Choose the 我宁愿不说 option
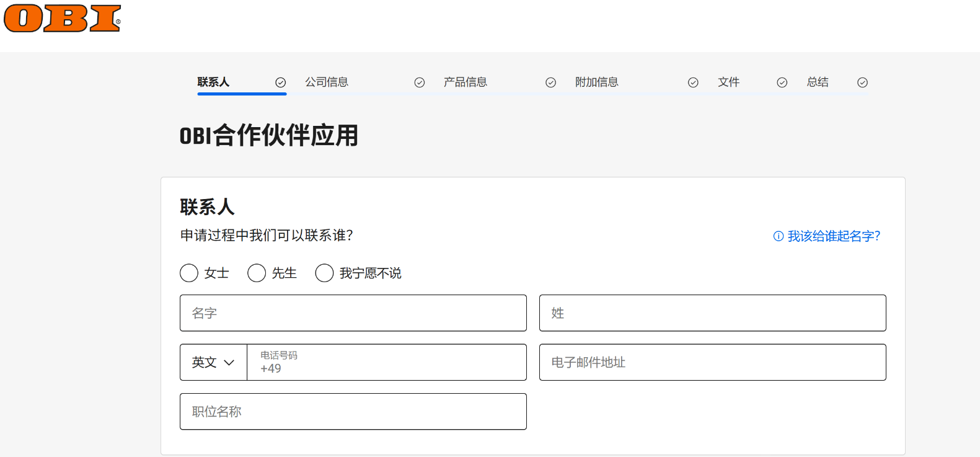980x457 pixels. point(325,273)
